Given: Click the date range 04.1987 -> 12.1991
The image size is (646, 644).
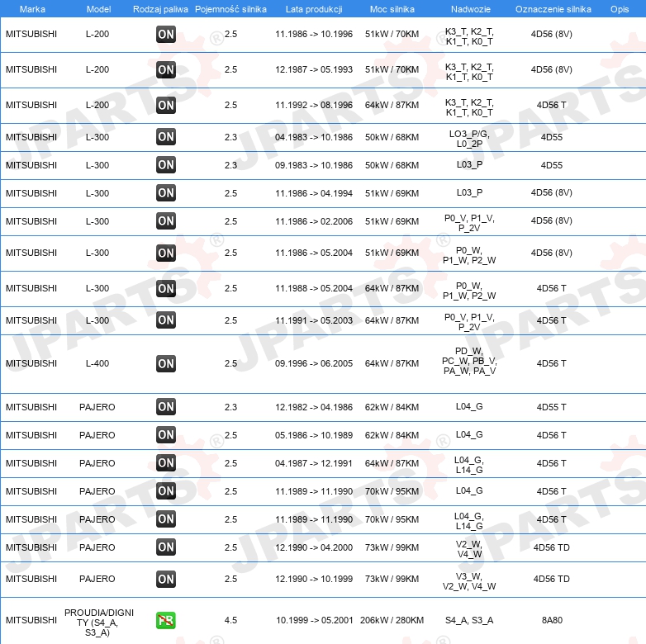Looking at the screenshot, I should tap(314, 463).
